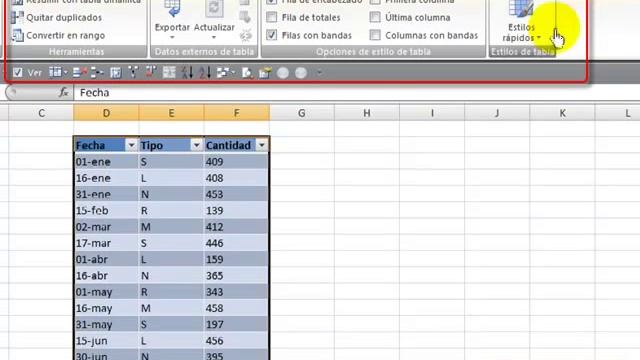Click the rows icon with red X
Viewport: 640px width, 360px height.
pyautogui.click(x=79, y=73)
